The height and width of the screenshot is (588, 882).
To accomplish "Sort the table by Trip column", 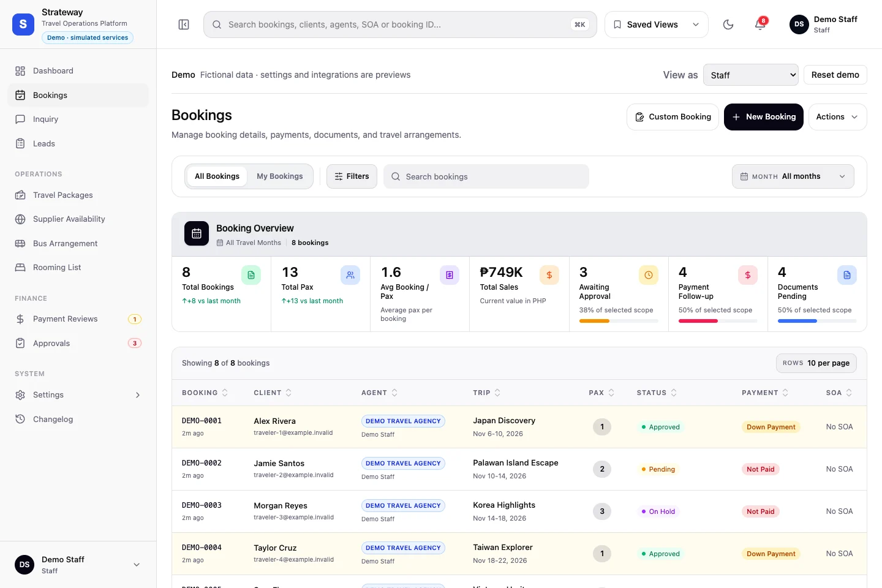I will pyautogui.click(x=487, y=393).
